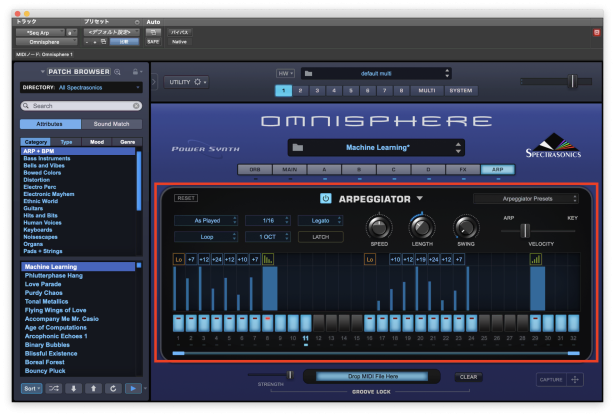Click the Groove Lock Strength slider

point(290,374)
